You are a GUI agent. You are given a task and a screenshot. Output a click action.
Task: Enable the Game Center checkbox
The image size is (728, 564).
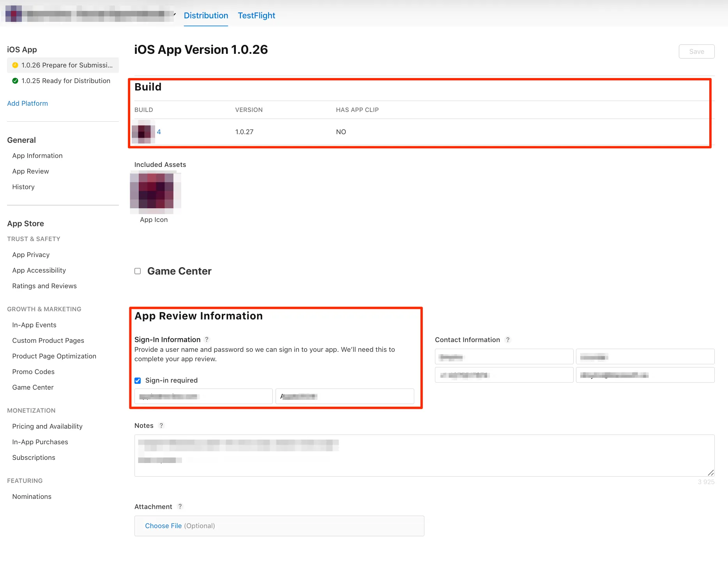pos(137,271)
